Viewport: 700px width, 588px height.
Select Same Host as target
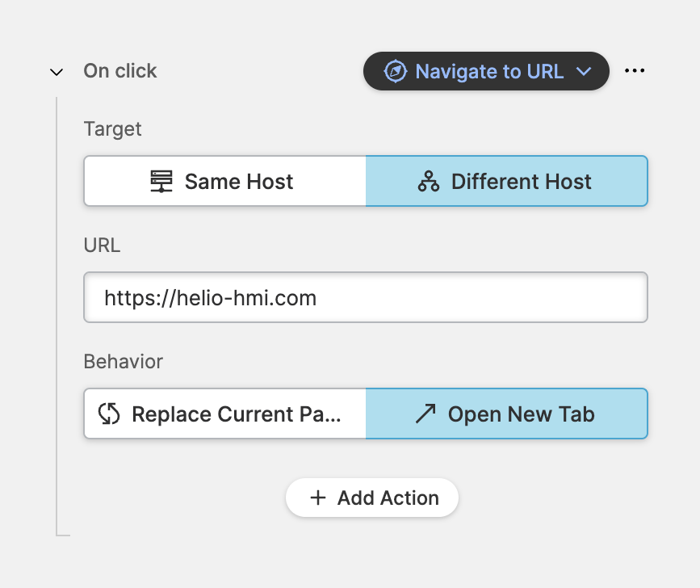225,182
